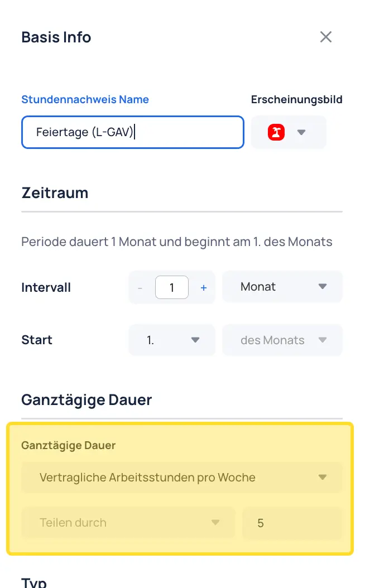Image resolution: width=365 pixels, height=588 pixels.
Task: Expand the Vertragliche Arbeitsstunden pro Woche dropdown
Action: [x=181, y=478]
